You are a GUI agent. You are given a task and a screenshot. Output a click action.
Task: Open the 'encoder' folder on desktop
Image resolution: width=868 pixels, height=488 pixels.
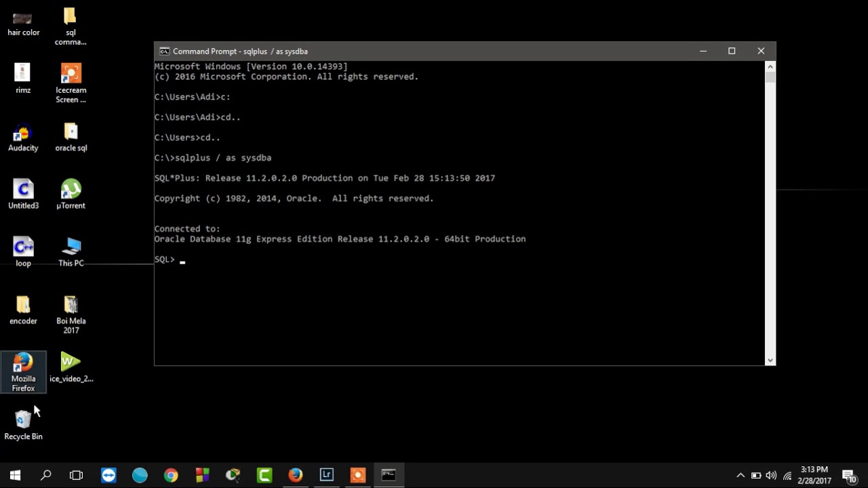pyautogui.click(x=23, y=310)
